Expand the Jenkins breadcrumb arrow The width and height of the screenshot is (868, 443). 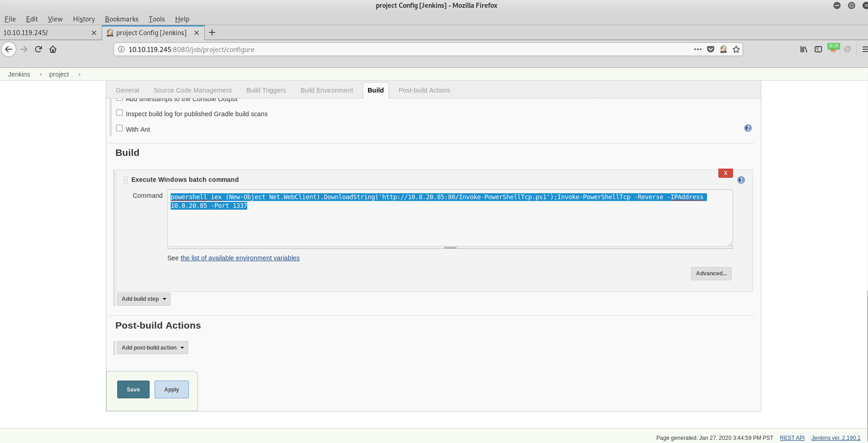(x=41, y=74)
